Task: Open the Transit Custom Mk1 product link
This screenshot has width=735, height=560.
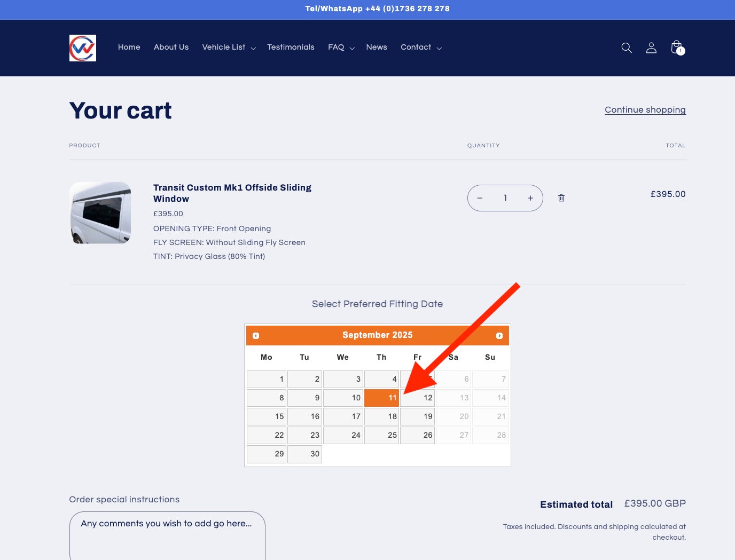Action: pyautogui.click(x=232, y=193)
